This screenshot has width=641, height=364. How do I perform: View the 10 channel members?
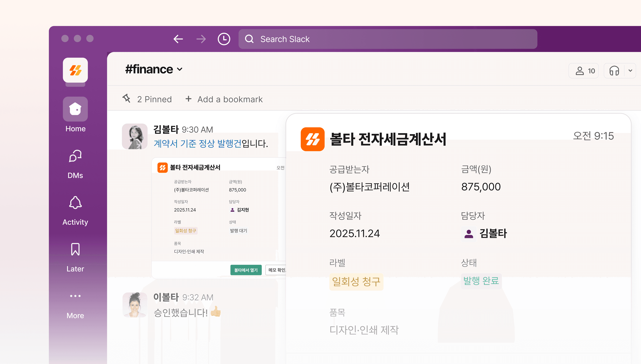(x=584, y=71)
